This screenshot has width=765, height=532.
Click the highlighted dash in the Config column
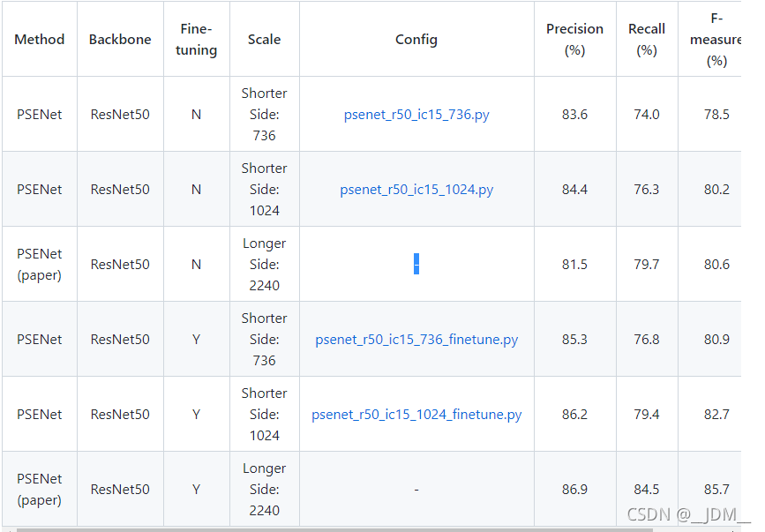416,264
